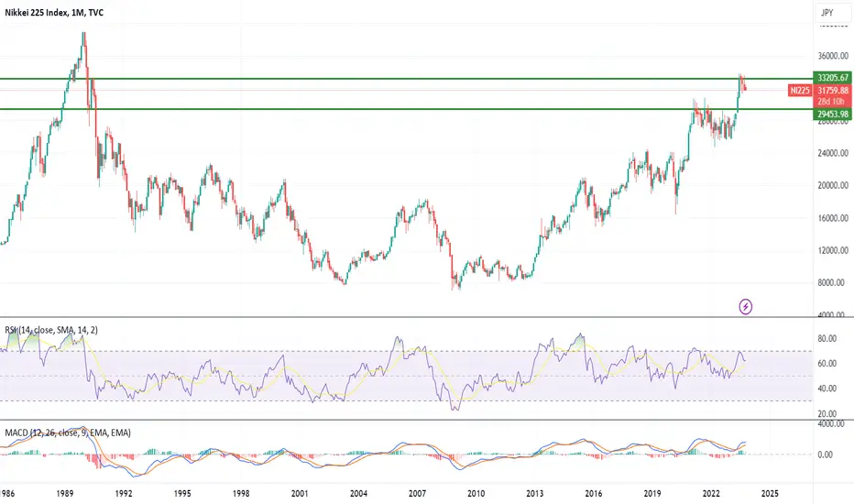Click the RSI 40.00 scale label
854x504 pixels.
827,389
